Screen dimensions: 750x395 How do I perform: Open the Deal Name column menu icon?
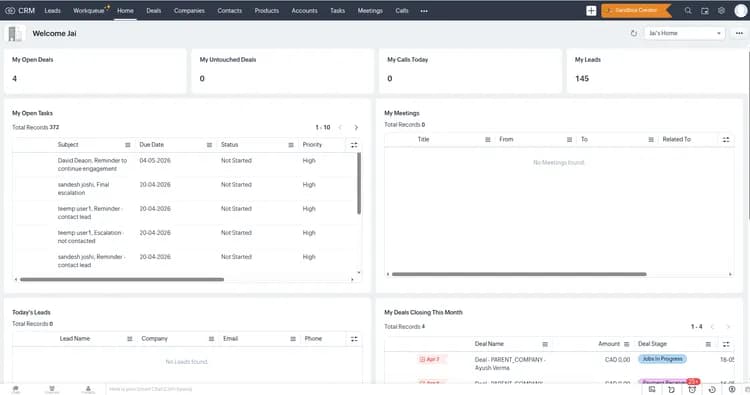545,344
